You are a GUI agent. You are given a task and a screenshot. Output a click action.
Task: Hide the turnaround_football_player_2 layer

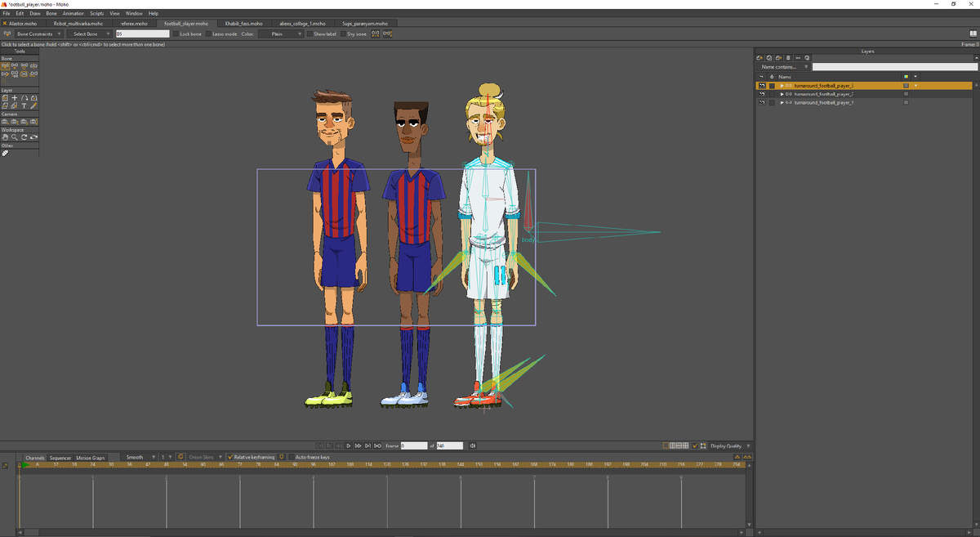(762, 94)
